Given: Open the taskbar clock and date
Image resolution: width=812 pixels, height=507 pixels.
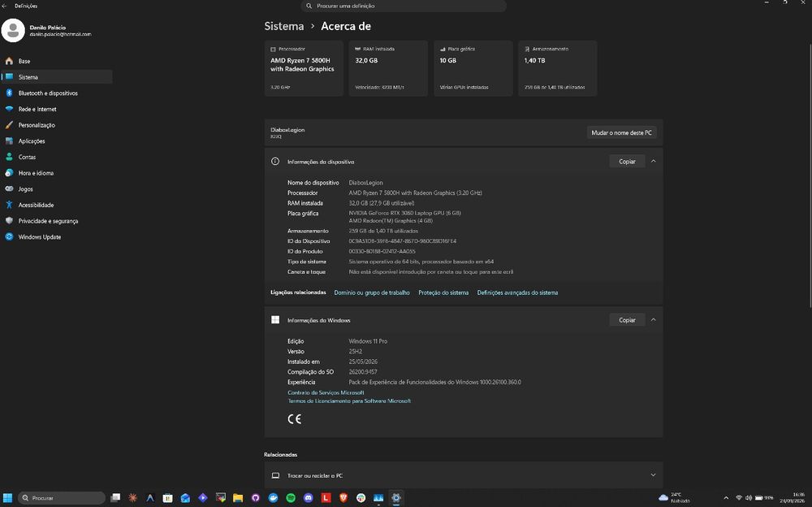Looking at the screenshot, I should click(794, 498).
